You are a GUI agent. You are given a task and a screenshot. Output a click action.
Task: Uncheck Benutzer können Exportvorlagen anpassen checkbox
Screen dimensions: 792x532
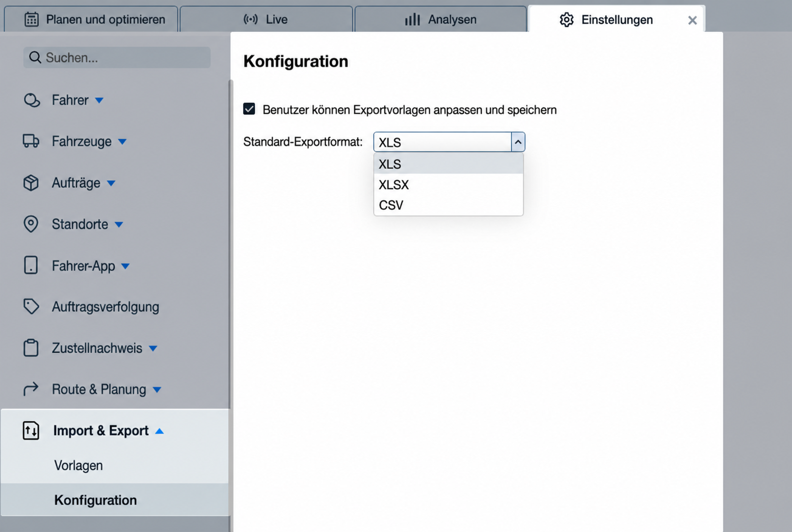coord(249,109)
